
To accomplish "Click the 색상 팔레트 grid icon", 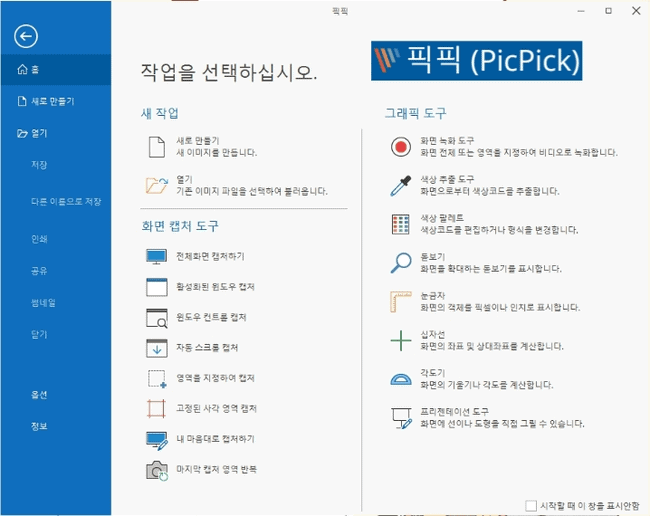I will [x=400, y=224].
